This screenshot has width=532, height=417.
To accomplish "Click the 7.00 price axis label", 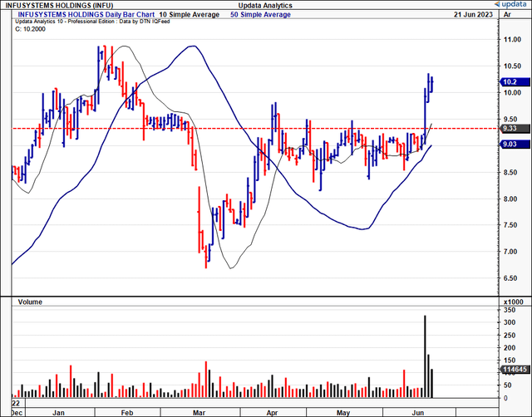I will 512,252.
